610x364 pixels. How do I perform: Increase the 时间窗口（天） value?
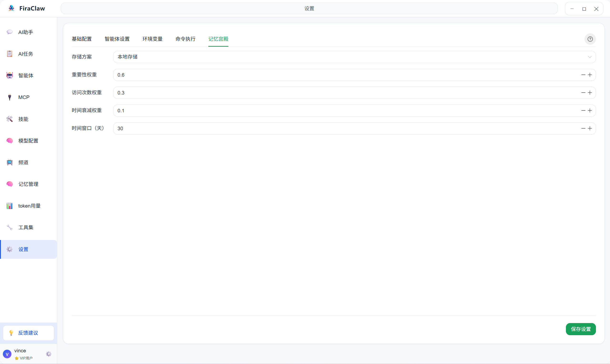coord(590,129)
